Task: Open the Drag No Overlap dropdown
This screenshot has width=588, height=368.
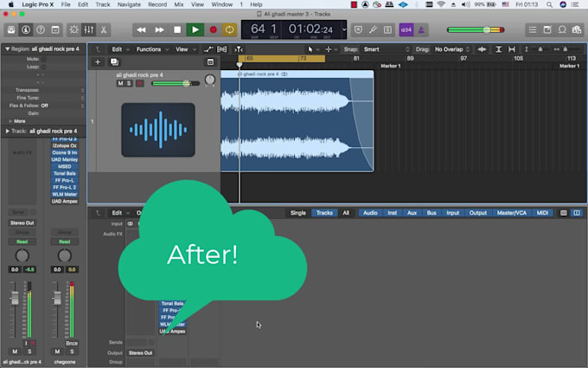Action: (x=452, y=49)
